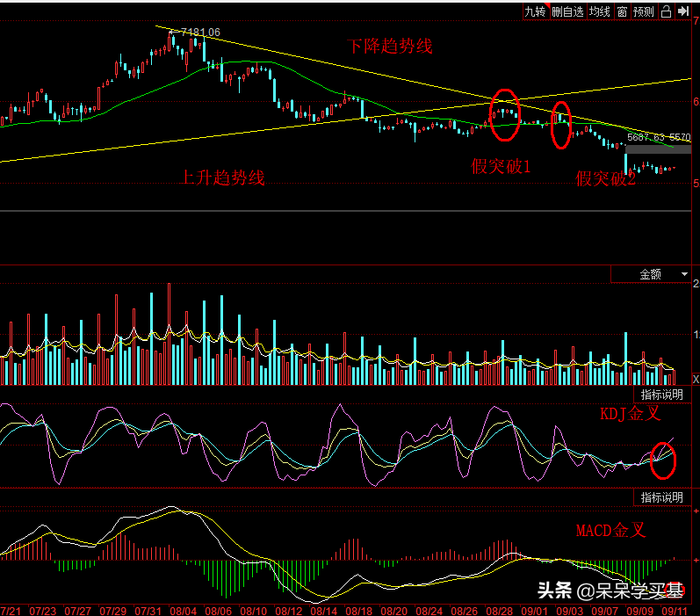700x616 pixels.
Task: Close the volume pane with X icon
Action: pyautogui.click(x=696, y=380)
